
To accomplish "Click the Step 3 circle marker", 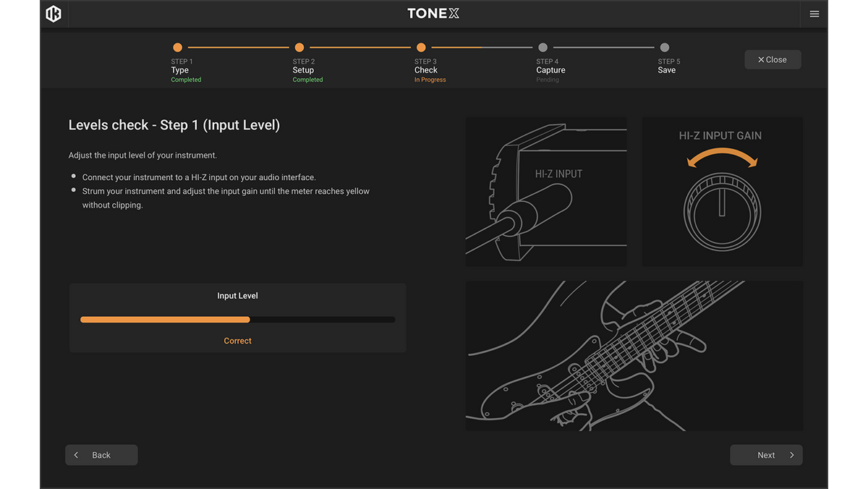I will click(x=421, y=48).
